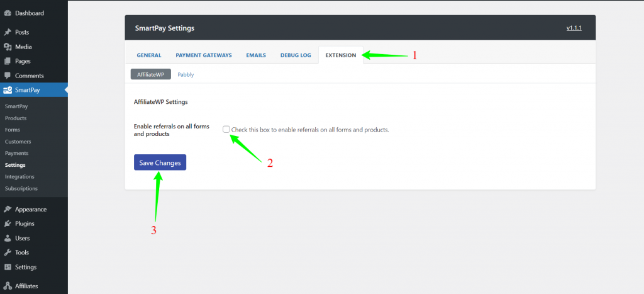Image resolution: width=644 pixels, height=294 pixels.
Task: Open Plugins menu label
Action: point(25,223)
